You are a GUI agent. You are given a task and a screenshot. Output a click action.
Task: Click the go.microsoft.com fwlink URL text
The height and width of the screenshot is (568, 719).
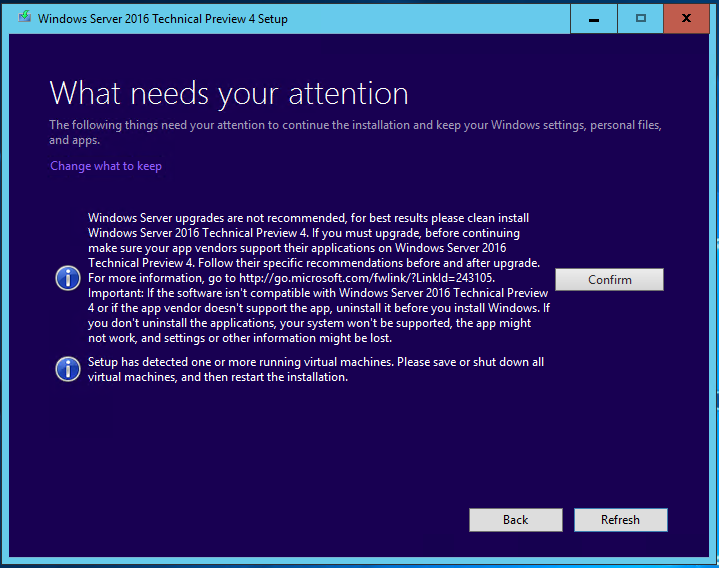[366, 278]
